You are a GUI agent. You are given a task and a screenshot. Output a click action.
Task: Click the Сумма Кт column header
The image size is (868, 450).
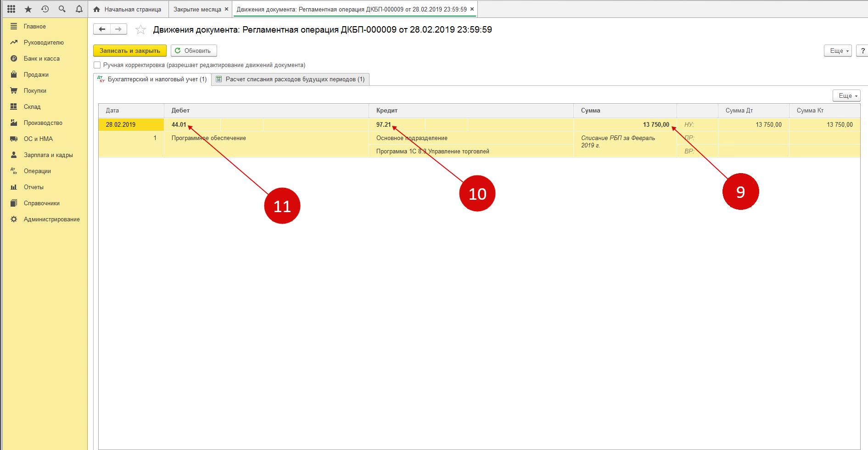point(825,110)
